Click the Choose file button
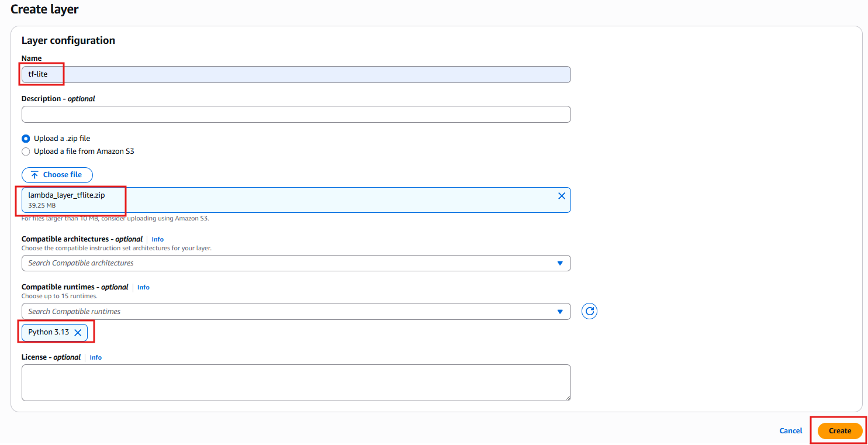 coord(57,175)
